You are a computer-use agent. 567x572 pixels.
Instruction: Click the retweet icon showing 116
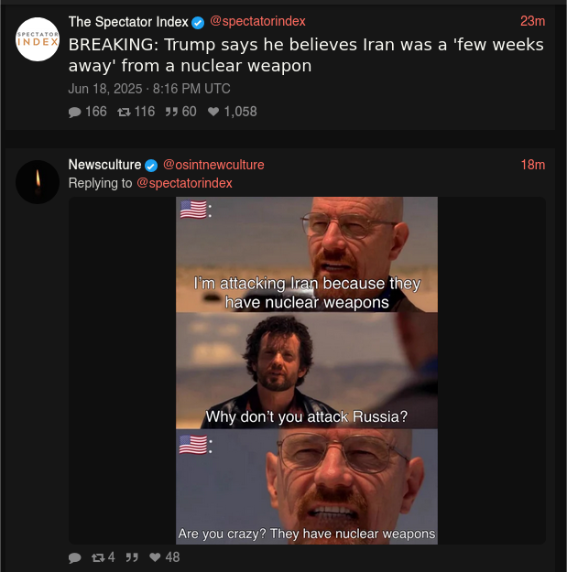click(124, 112)
